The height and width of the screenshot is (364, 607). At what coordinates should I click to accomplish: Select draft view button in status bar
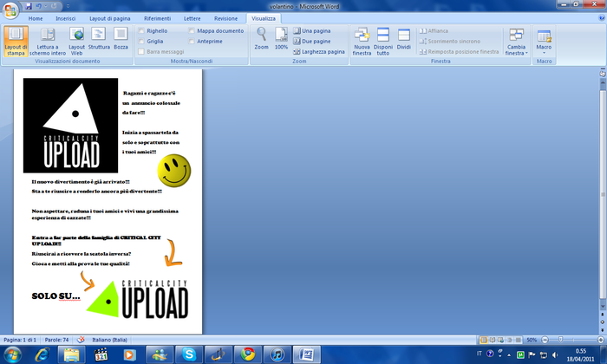[x=518, y=340]
